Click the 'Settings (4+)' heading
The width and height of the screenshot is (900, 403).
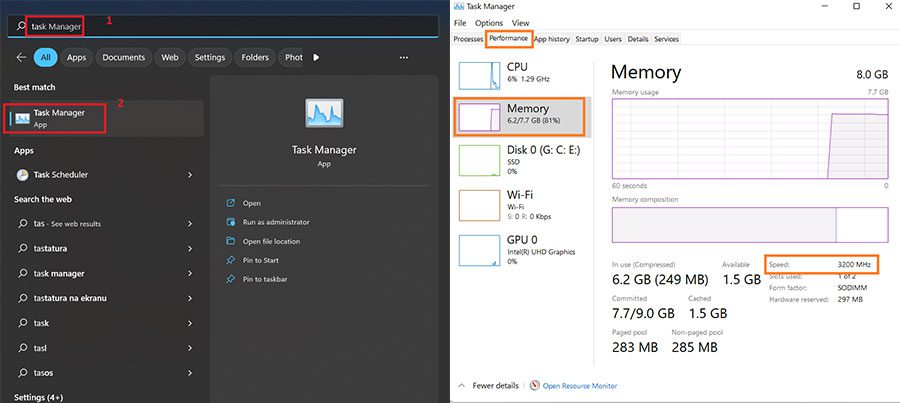click(x=38, y=397)
